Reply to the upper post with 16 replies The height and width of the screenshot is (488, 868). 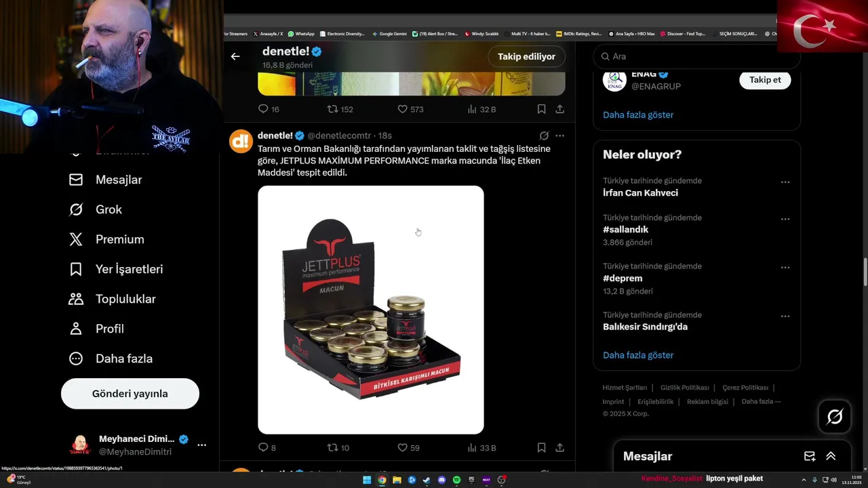264,108
